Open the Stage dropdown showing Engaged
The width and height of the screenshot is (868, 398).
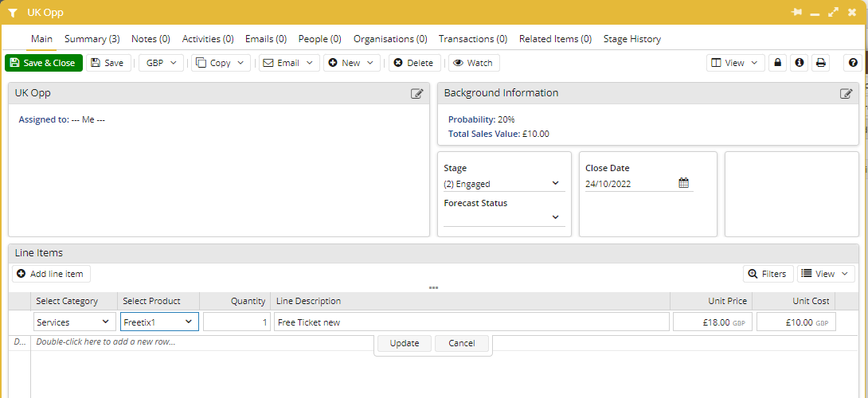504,184
